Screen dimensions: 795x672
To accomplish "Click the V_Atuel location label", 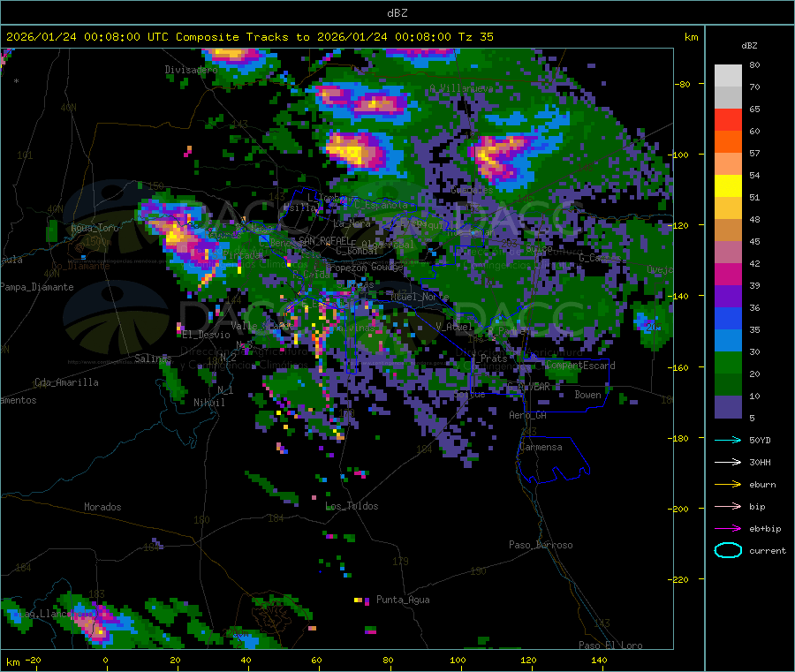I will [454, 327].
